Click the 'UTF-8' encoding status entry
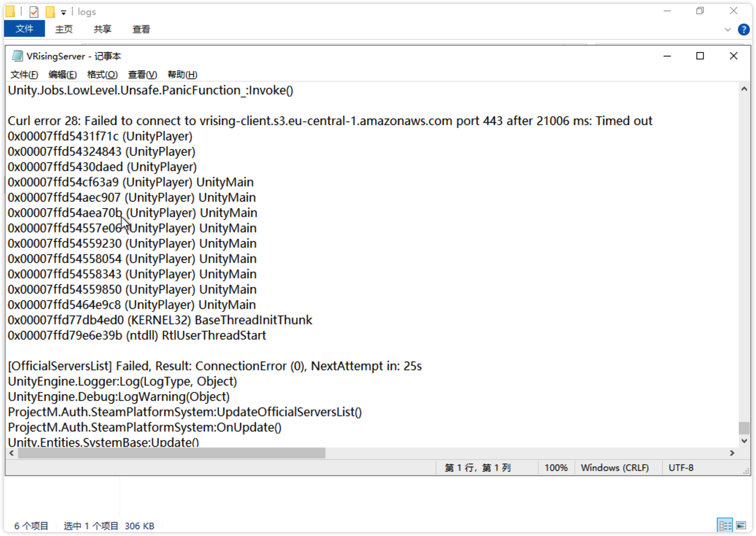 tap(681, 468)
